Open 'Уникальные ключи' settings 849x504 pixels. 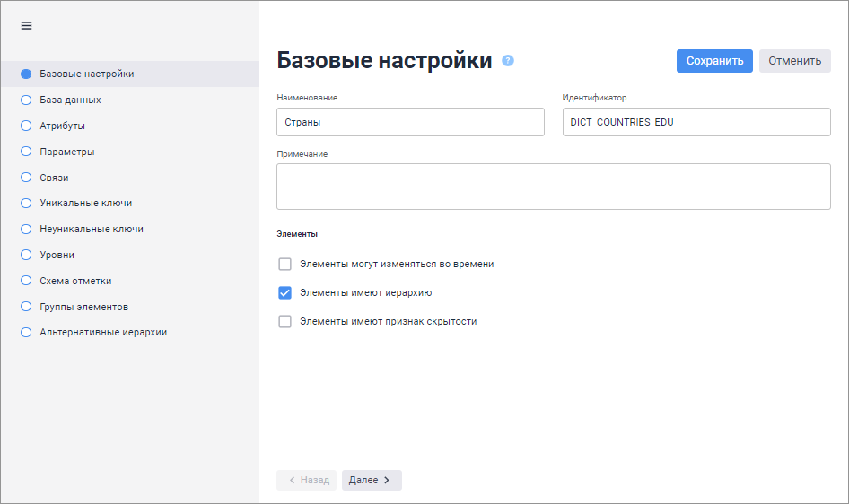click(86, 203)
